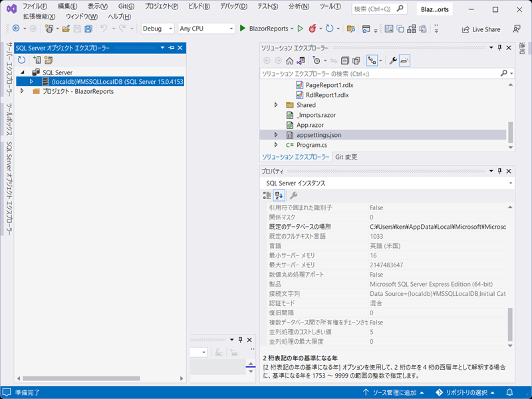Open the ファイル(F) menu
This screenshot has width=532, height=399.
click(x=35, y=7)
